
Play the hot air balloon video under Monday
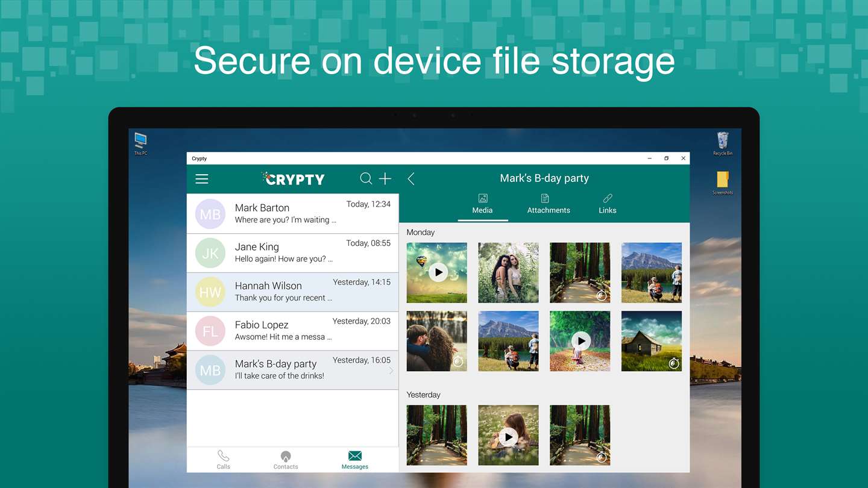coord(437,272)
